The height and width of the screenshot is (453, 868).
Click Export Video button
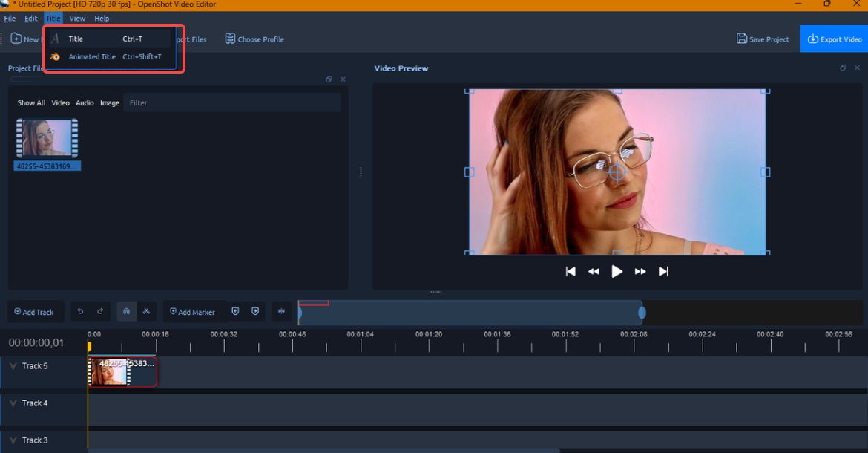point(834,39)
